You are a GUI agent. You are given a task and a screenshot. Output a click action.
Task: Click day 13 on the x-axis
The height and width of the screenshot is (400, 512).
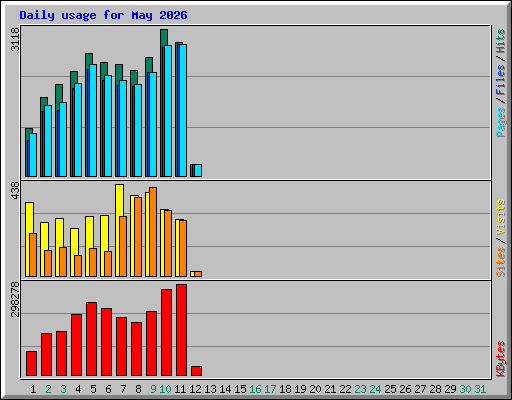coord(210,389)
